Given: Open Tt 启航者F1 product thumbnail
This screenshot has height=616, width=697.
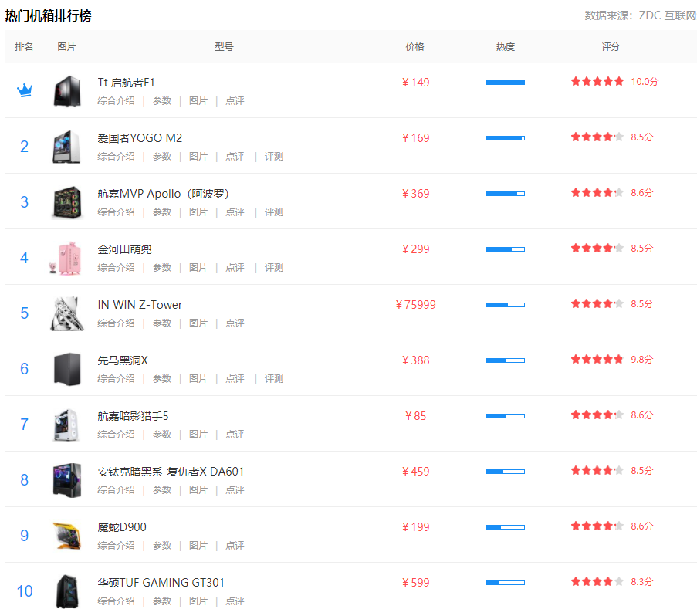Looking at the screenshot, I should pyautogui.click(x=67, y=91).
